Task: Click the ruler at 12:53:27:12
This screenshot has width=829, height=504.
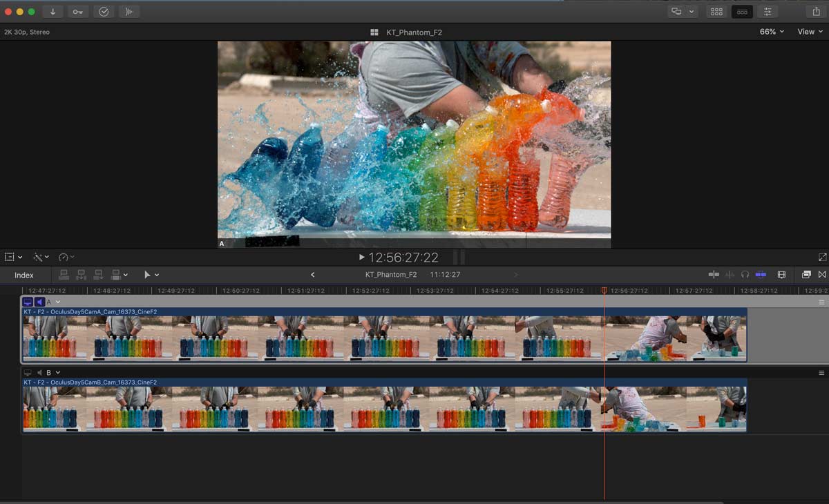Action: click(436, 291)
